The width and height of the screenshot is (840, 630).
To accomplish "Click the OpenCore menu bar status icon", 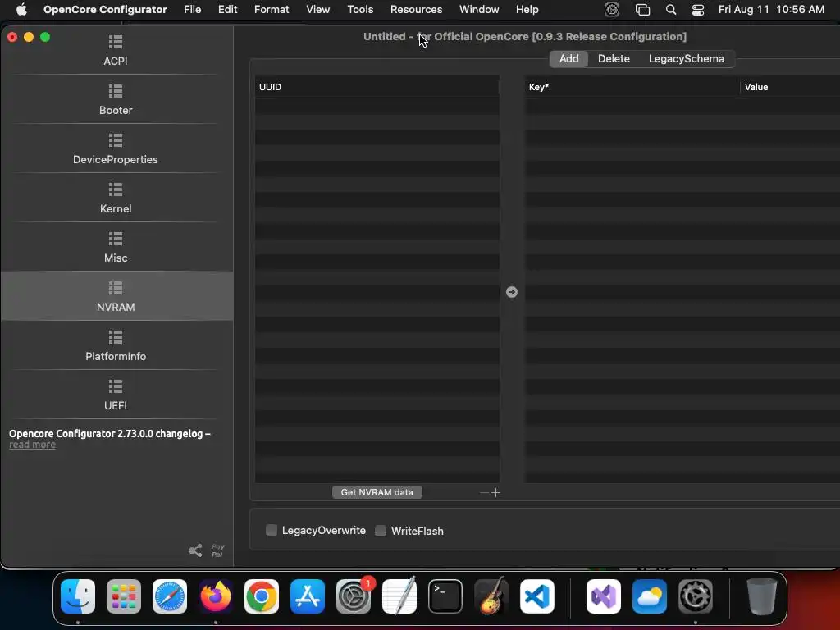I will pos(612,10).
